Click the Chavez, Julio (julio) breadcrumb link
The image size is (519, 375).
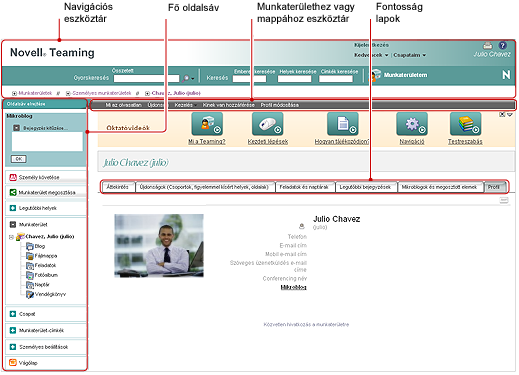coord(176,93)
